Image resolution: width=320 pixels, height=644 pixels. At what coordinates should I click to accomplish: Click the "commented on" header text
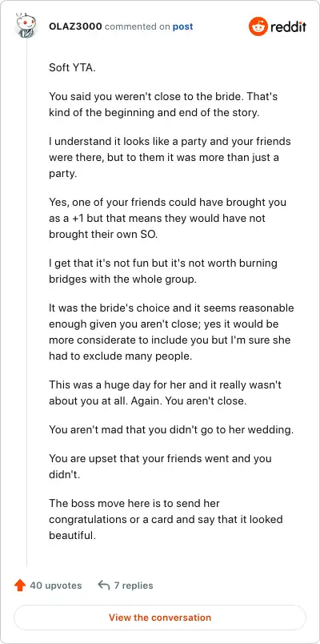click(x=138, y=26)
